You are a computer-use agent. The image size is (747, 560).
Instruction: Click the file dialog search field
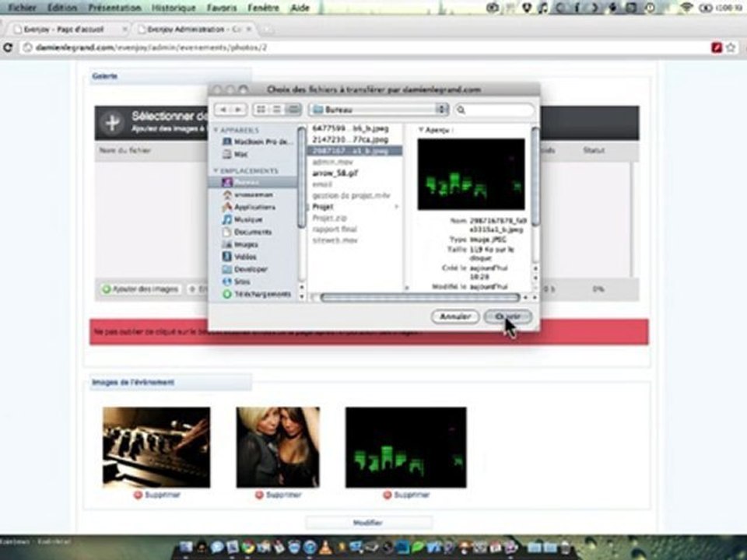495,110
